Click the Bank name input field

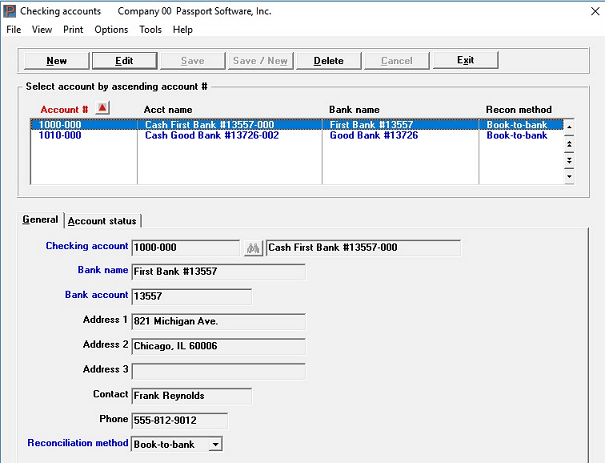(218, 272)
